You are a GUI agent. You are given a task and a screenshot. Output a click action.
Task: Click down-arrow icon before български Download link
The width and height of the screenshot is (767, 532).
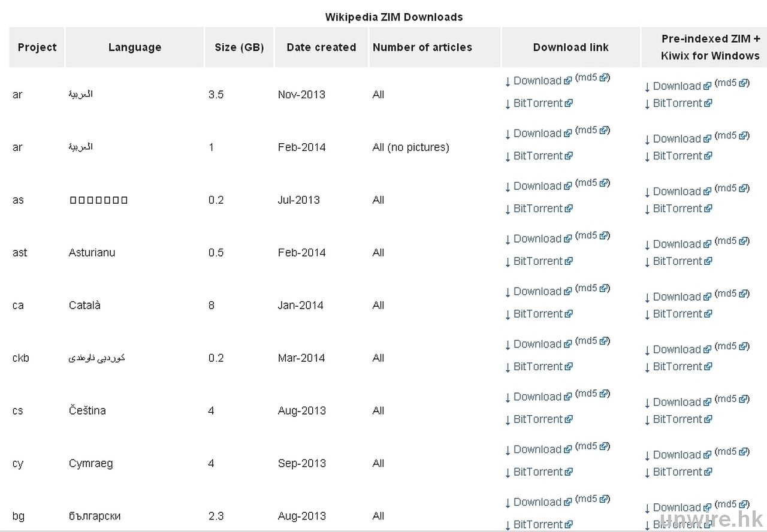click(x=508, y=503)
